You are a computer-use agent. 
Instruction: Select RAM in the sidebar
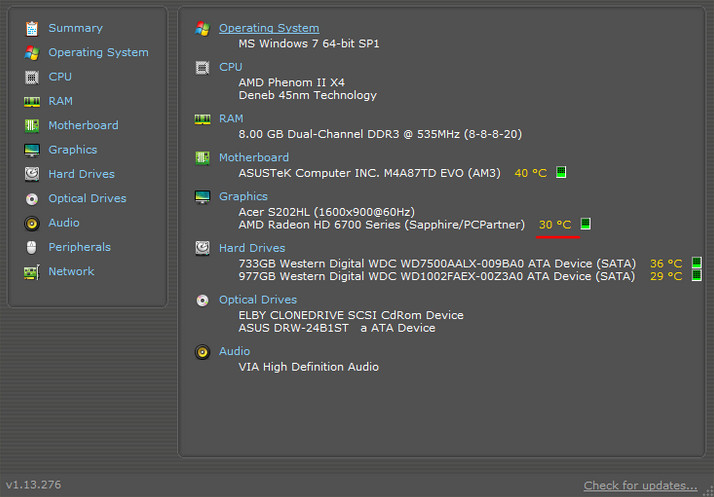pos(61,101)
